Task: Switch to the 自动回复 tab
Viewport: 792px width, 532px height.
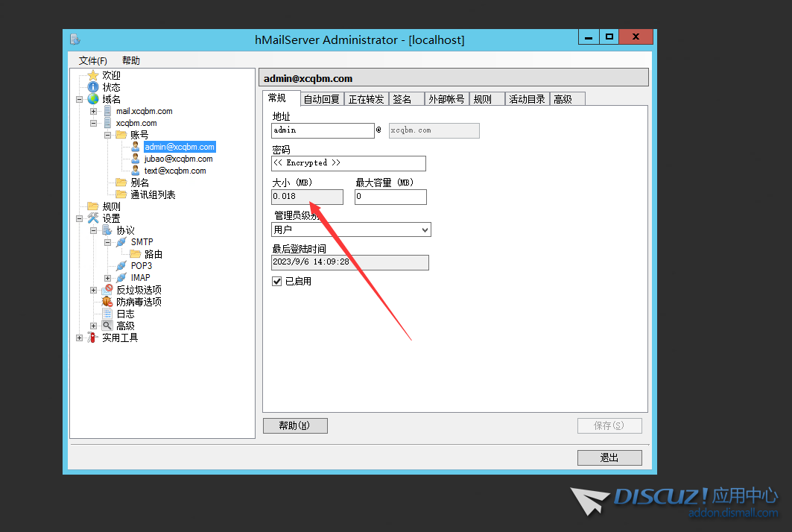Action: pyautogui.click(x=322, y=99)
